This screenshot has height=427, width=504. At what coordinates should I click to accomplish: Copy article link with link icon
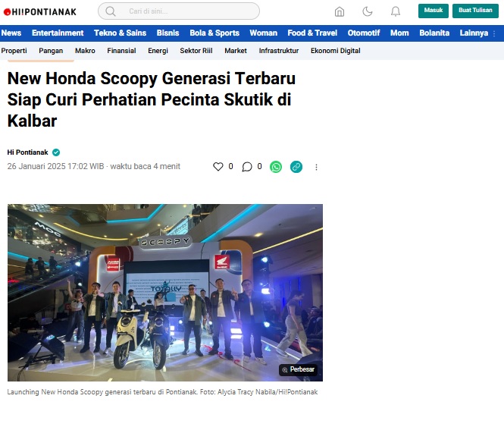pos(296,167)
